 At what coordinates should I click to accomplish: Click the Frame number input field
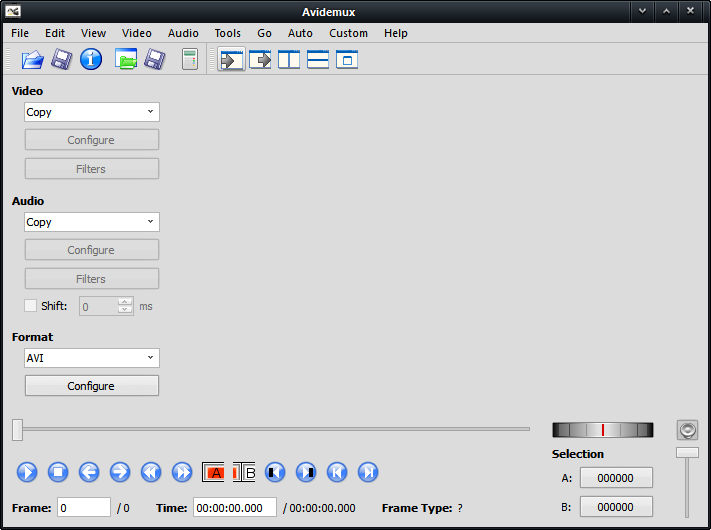[84, 507]
